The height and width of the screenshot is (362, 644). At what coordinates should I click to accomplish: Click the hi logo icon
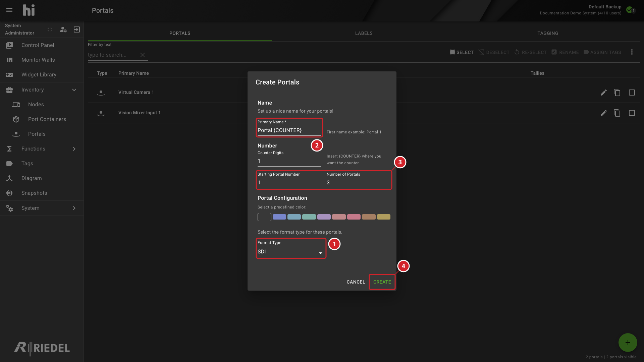29,10
